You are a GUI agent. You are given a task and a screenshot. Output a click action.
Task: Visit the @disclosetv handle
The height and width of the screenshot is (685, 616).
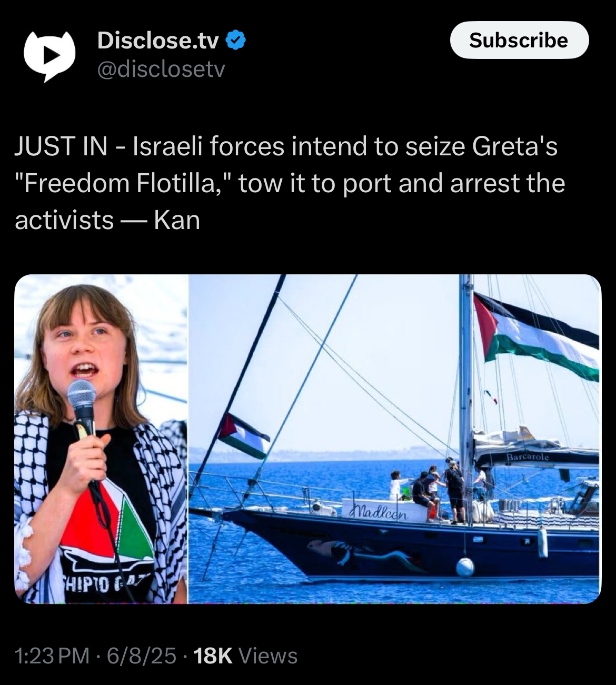pos(161,69)
